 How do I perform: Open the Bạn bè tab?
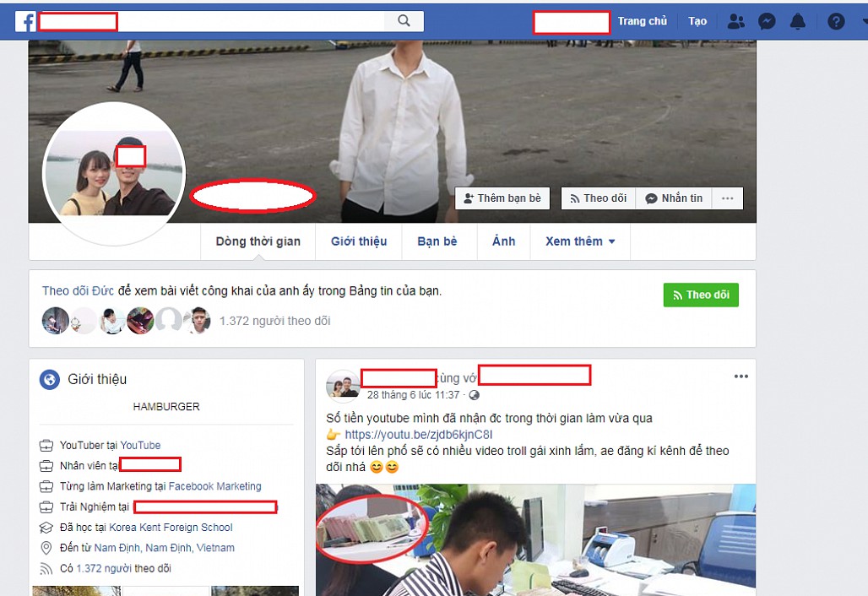point(437,241)
